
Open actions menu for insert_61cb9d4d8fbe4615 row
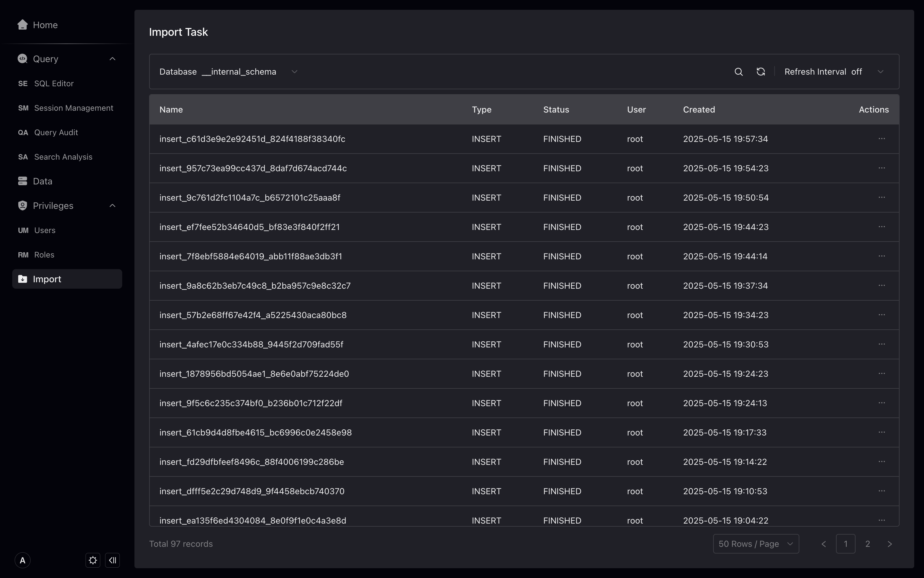[882, 432]
